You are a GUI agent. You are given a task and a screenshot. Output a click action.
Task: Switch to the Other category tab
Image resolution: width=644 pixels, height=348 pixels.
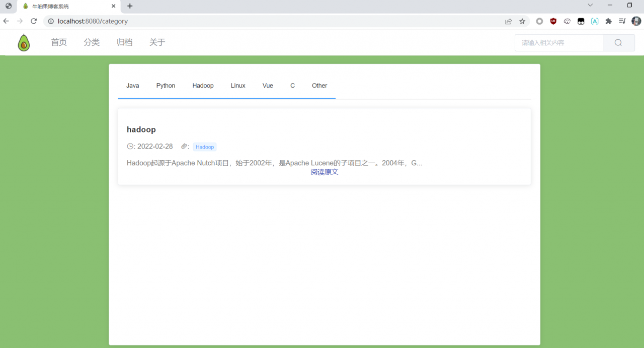coord(319,86)
